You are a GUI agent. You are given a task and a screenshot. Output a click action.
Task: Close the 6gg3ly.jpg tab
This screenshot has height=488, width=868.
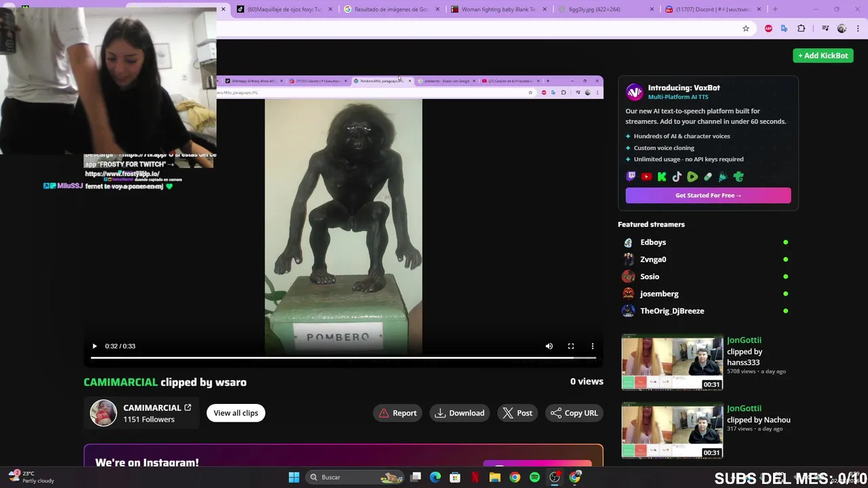(x=652, y=9)
